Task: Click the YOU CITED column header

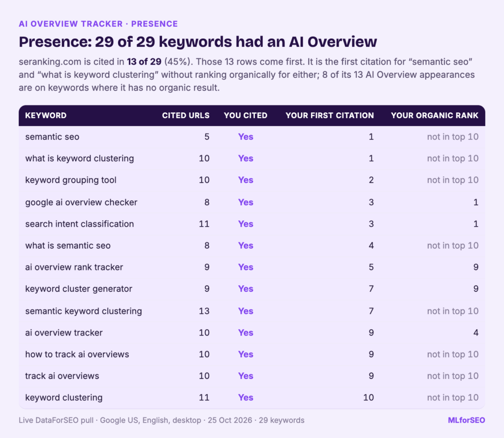Action: [x=246, y=115]
